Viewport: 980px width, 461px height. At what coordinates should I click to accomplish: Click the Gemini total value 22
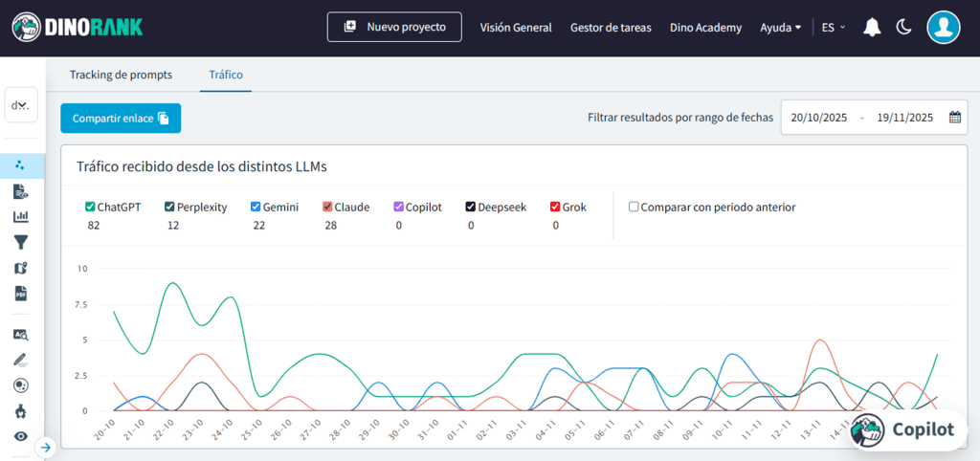(258, 226)
